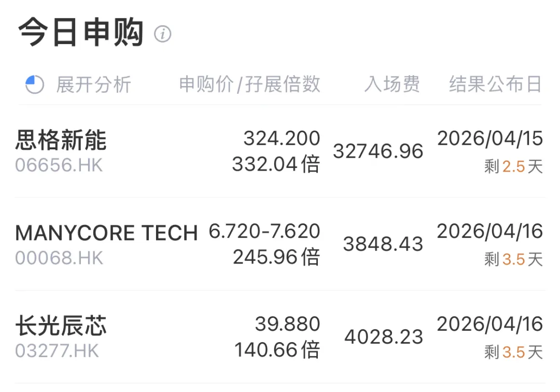Click the pie chart analysis icon
Image resolution: width=560 pixels, height=392 pixels.
[x=35, y=85]
